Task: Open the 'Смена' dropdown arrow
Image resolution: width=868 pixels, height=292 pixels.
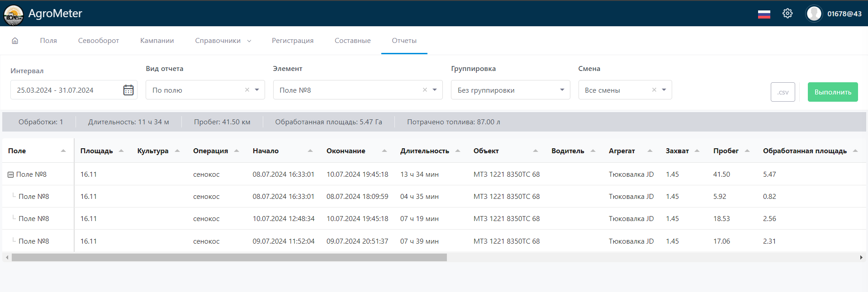Action: [664, 90]
